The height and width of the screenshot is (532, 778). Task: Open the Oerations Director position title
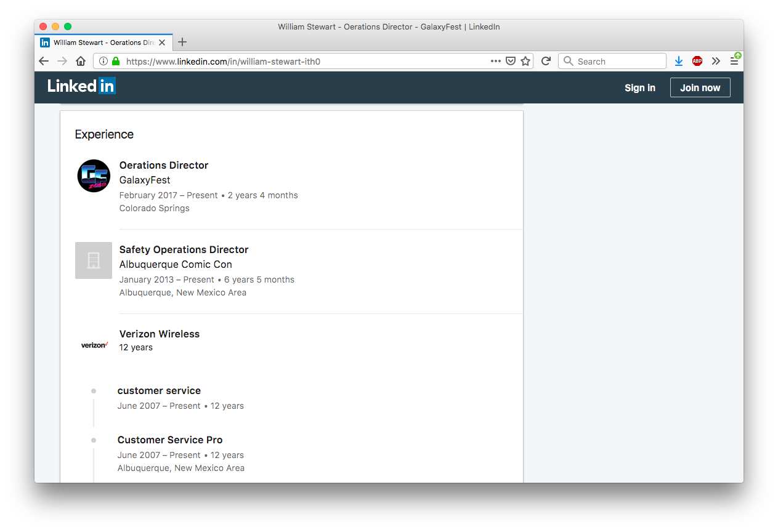(x=164, y=165)
